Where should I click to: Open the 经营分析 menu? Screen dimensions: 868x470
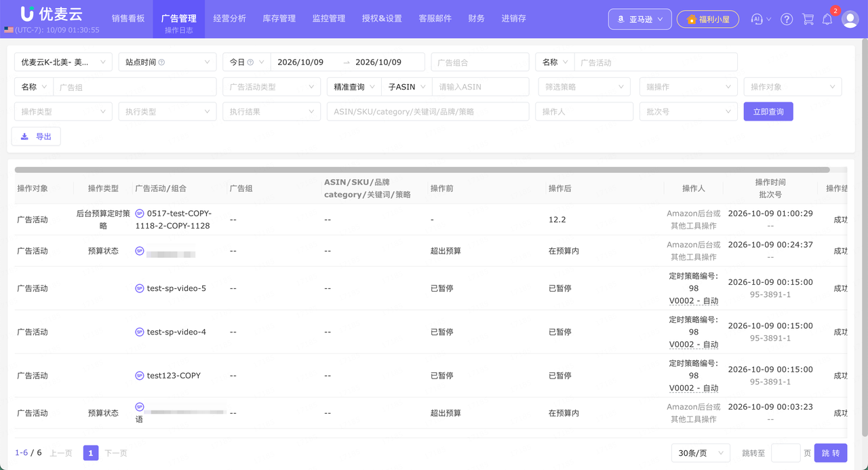point(229,19)
